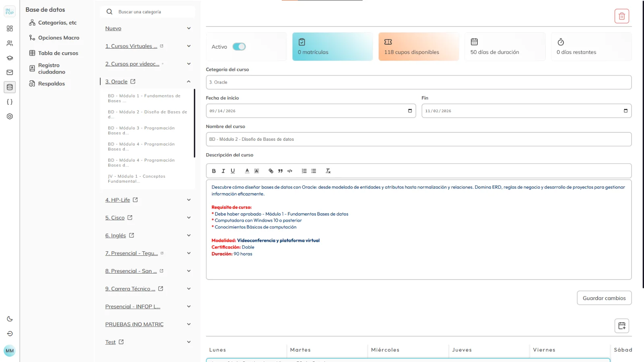
Task: Apply italic formatting in the description editor
Action: coord(223,171)
